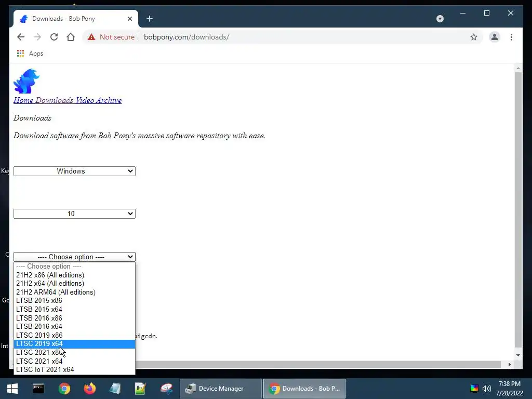Switch to Device Manager taskbar button
The width and height of the screenshot is (532, 399).
220,389
